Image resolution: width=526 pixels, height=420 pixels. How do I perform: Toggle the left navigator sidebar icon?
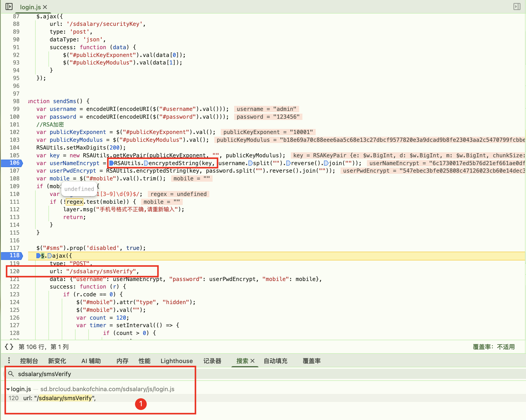pos(9,7)
